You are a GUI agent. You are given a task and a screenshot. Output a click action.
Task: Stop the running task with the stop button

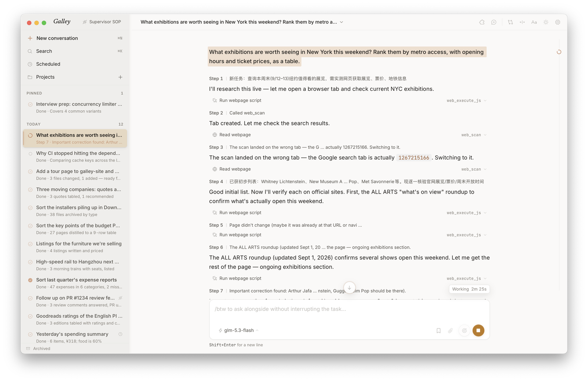point(478,330)
